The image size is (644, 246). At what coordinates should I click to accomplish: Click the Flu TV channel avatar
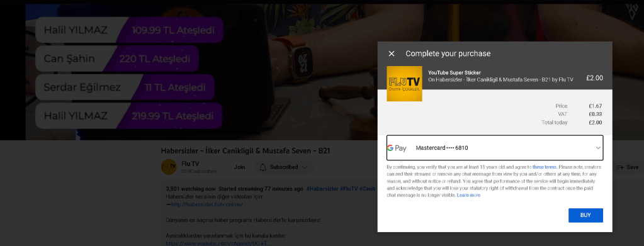point(169,167)
